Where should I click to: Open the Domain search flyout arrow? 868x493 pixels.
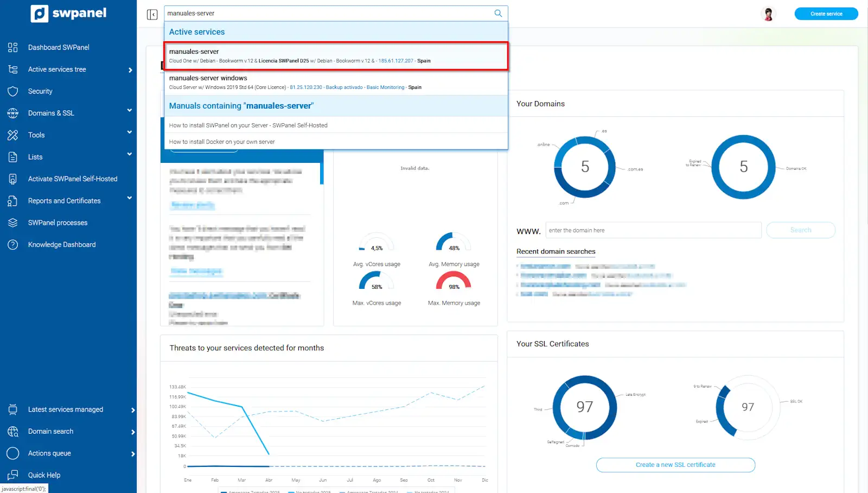click(133, 432)
